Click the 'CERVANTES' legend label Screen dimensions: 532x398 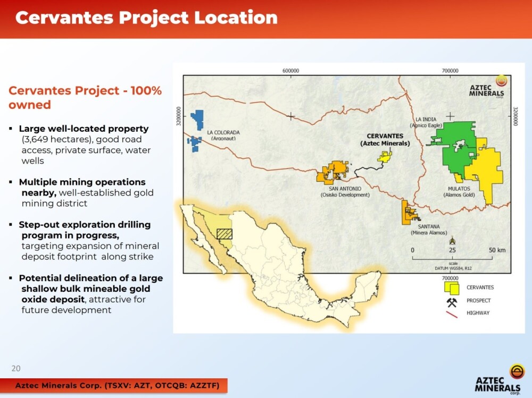[x=480, y=287]
